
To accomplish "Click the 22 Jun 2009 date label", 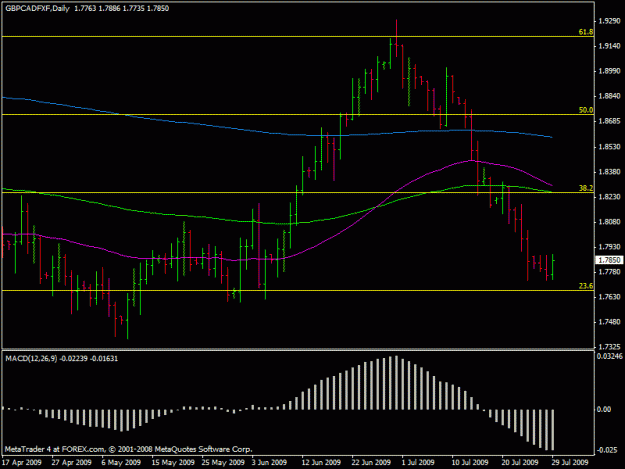I will pos(371,462).
